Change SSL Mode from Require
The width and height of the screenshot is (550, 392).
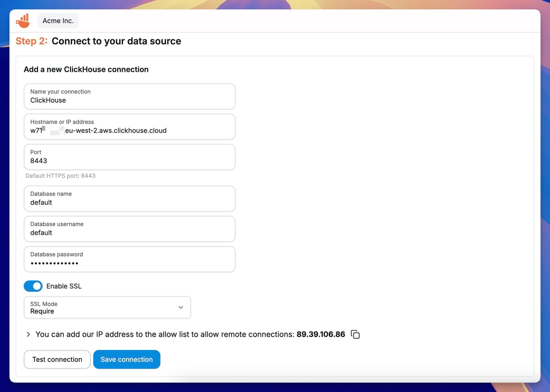[x=107, y=307]
